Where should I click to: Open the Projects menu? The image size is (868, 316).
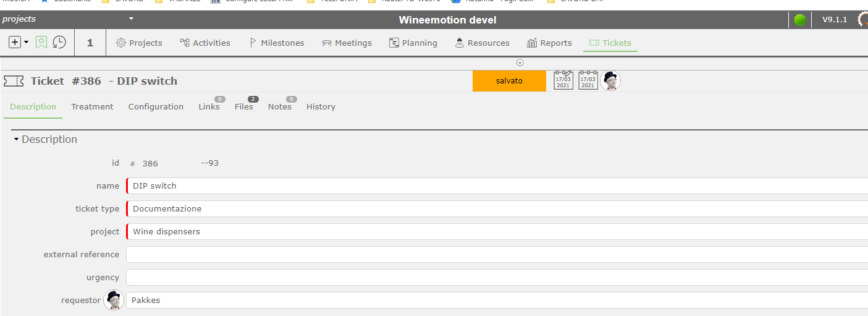pos(139,43)
